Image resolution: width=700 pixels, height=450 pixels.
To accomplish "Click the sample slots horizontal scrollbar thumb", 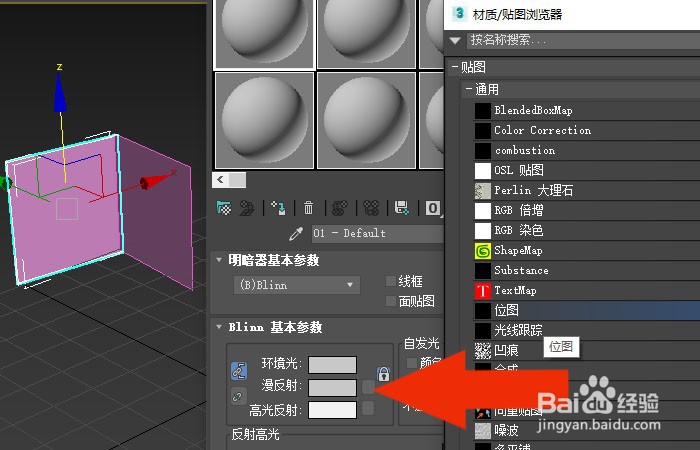I will click(x=238, y=180).
